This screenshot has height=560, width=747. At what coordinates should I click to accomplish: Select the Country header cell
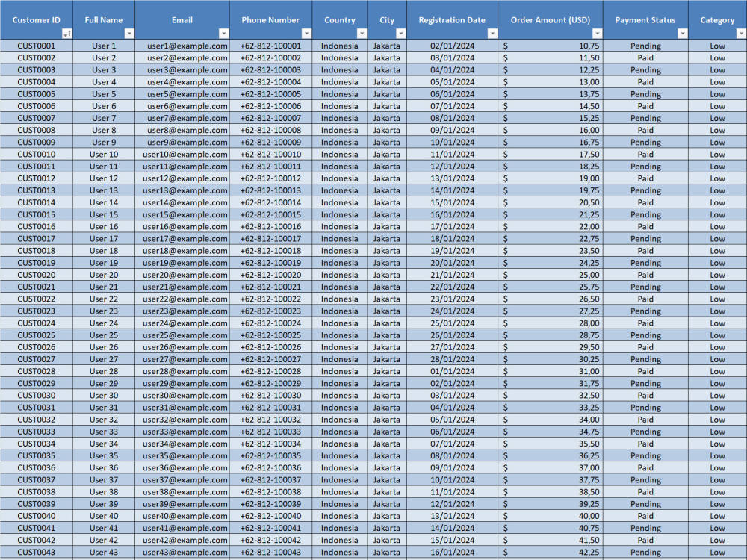(x=340, y=20)
